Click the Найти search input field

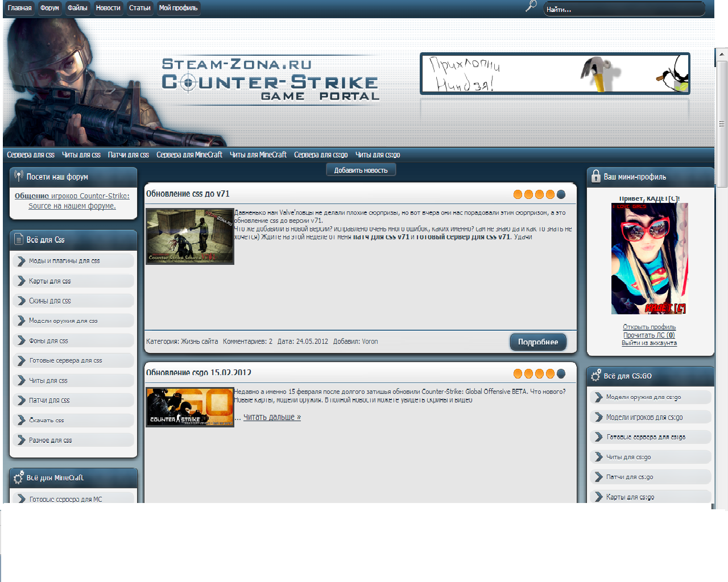(x=624, y=9)
